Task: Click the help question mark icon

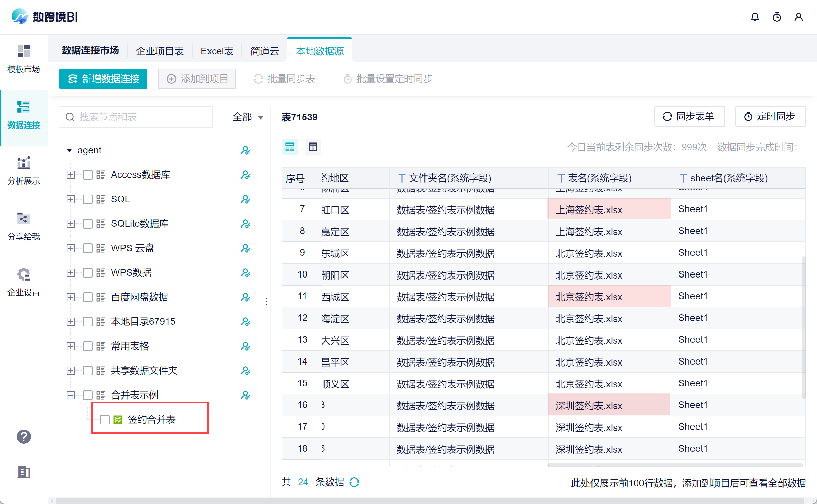Action: 23,437
